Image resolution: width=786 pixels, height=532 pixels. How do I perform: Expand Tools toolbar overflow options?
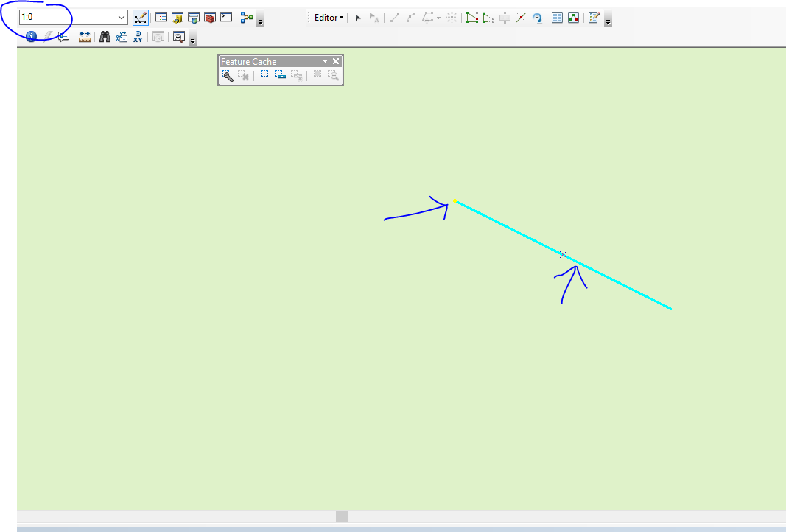(192, 39)
